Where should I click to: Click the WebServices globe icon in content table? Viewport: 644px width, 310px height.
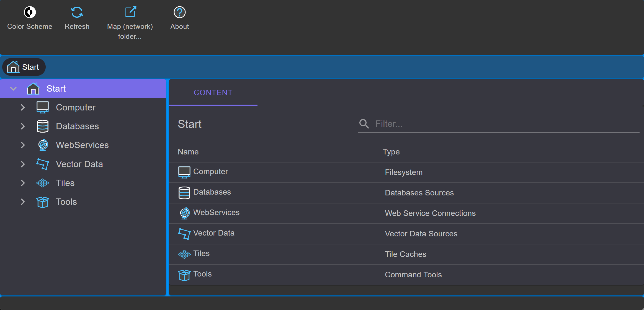click(x=185, y=213)
